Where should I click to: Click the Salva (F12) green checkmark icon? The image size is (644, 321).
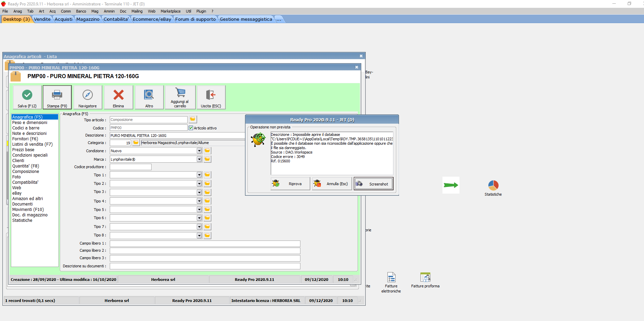click(27, 95)
